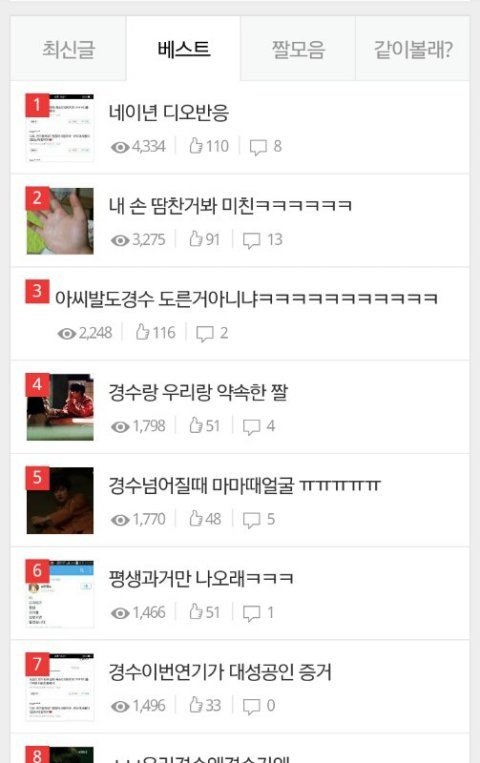This screenshot has height=763, width=480.
Task: Open the 같이볼래? tab
Action: tap(412, 49)
